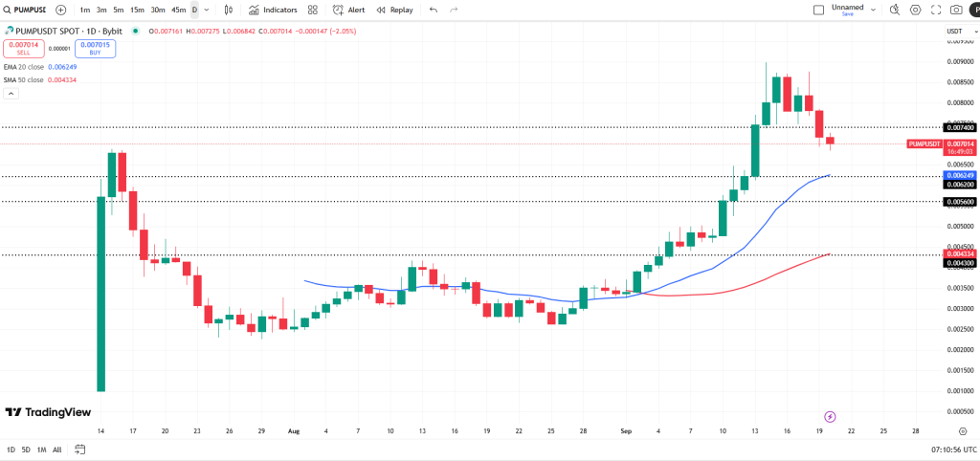Undo the last chart action
980x461 pixels.
tap(434, 10)
